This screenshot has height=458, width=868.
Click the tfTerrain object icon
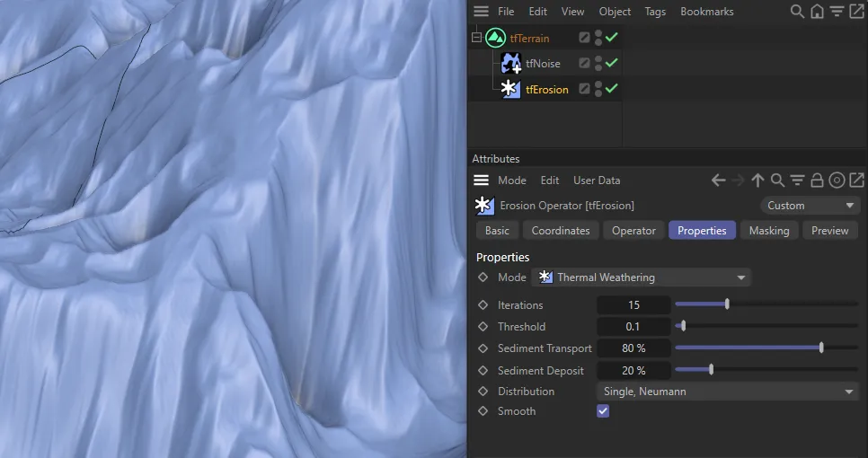(x=495, y=38)
